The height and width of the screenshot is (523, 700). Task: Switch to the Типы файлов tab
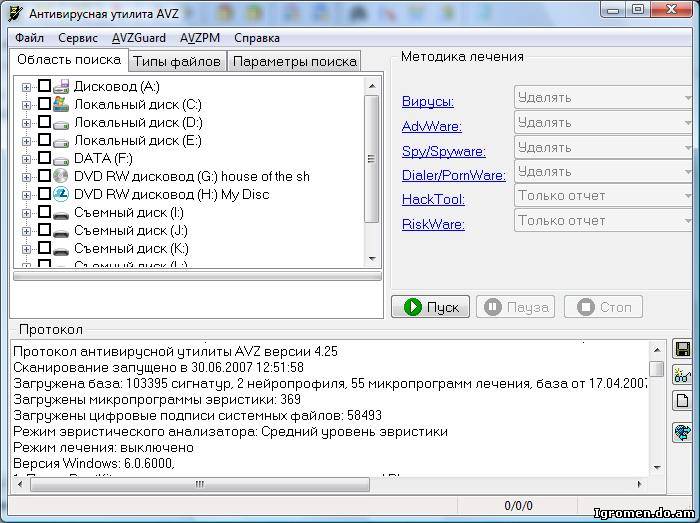pyautogui.click(x=177, y=61)
